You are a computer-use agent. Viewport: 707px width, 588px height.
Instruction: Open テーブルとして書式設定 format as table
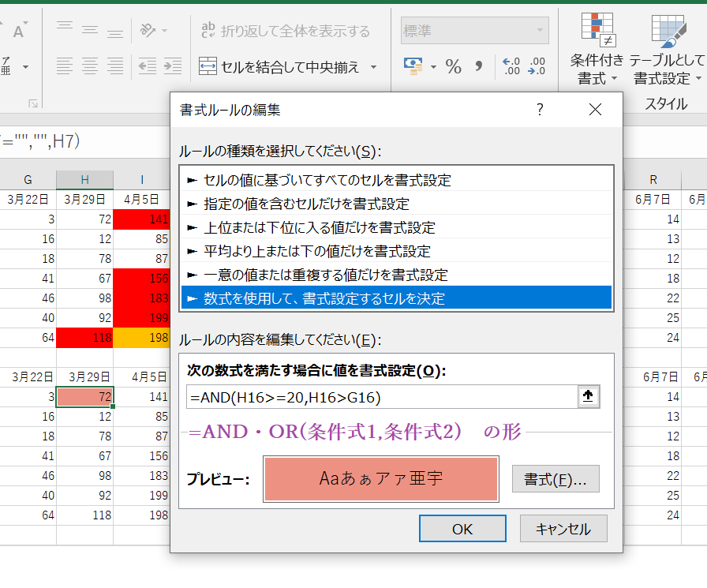(x=668, y=48)
